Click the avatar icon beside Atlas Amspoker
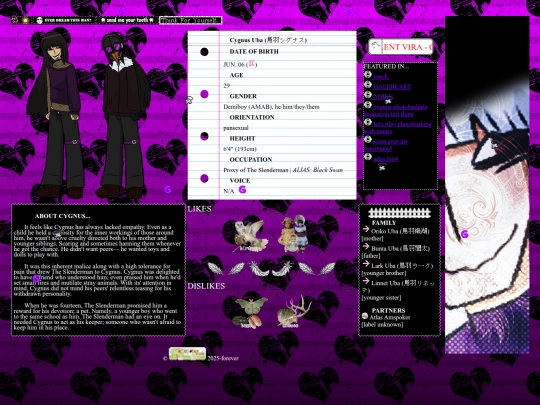The width and height of the screenshot is (540, 405). pyautogui.click(x=365, y=315)
